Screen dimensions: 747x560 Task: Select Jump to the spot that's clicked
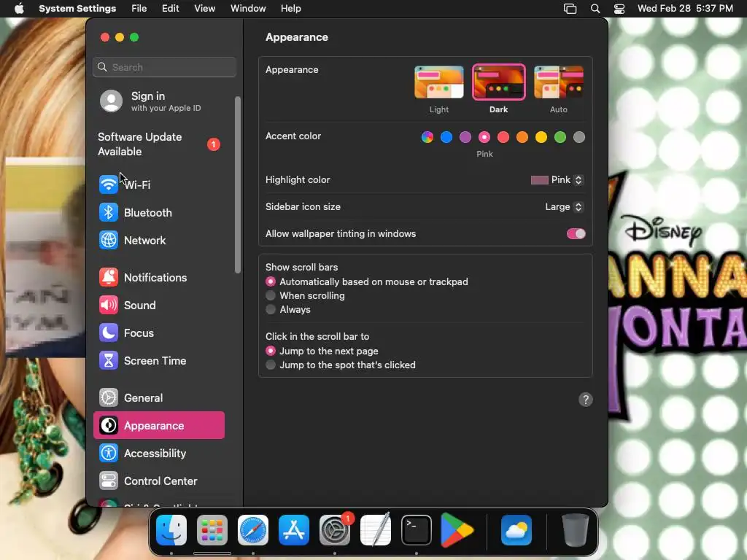(271, 365)
